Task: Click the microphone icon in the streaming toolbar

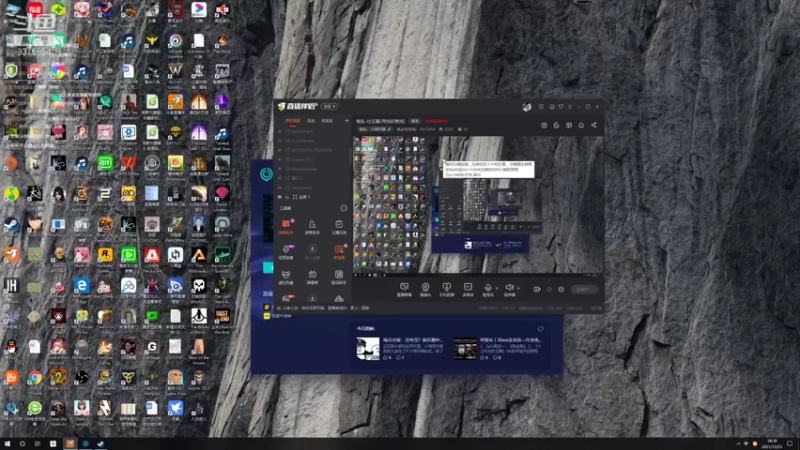Action: pos(488,288)
